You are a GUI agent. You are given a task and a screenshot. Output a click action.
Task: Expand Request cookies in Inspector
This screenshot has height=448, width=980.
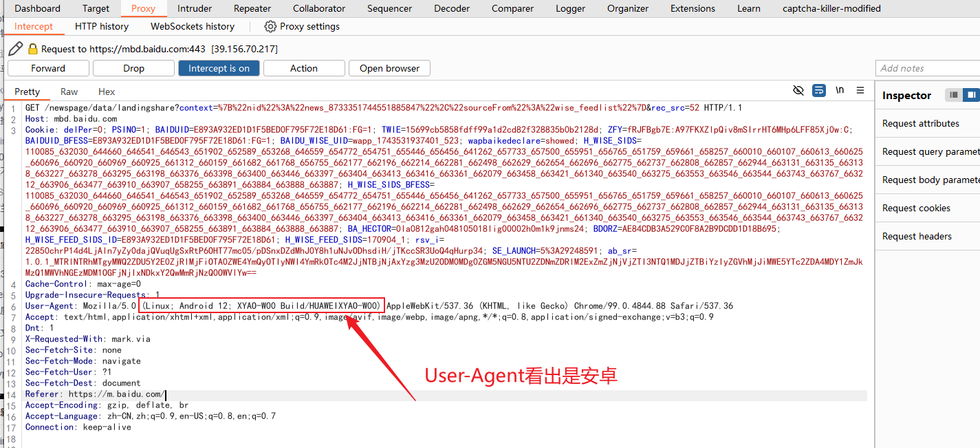point(916,208)
